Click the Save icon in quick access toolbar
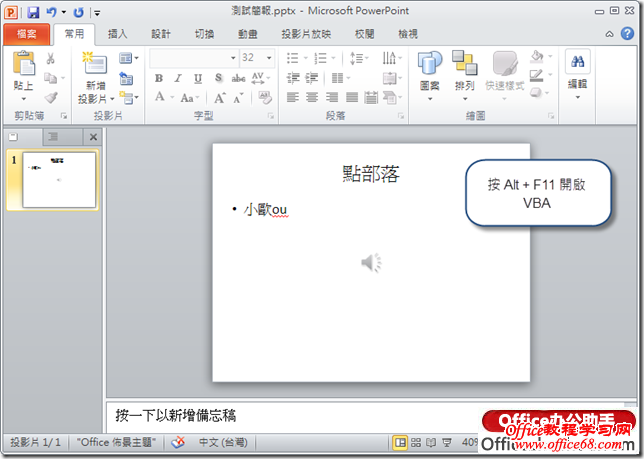 click(33, 12)
